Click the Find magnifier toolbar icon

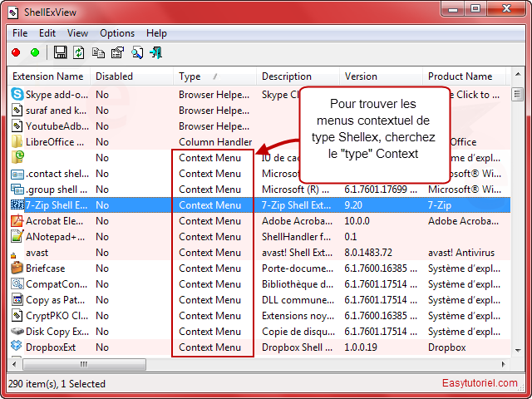tap(137, 52)
